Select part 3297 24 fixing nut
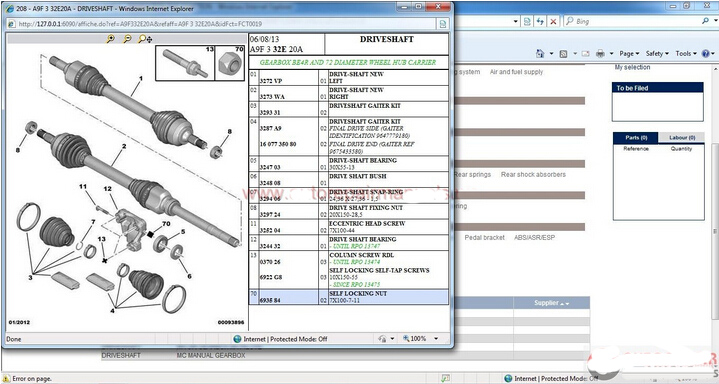Image resolution: width=719 pixels, height=384 pixels. coord(348,211)
